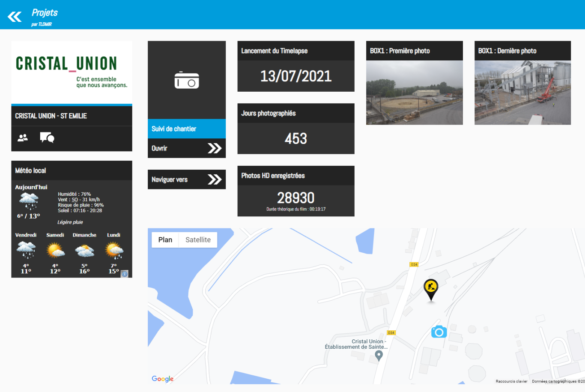Click the upper D24 road label on map
585x392 pixels.
(x=414, y=264)
